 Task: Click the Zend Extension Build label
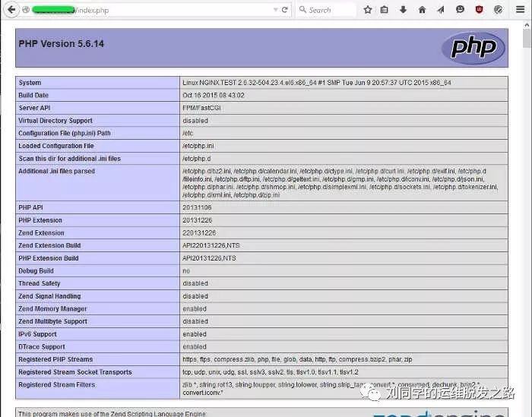pyautogui.click(x=49, y=245)
